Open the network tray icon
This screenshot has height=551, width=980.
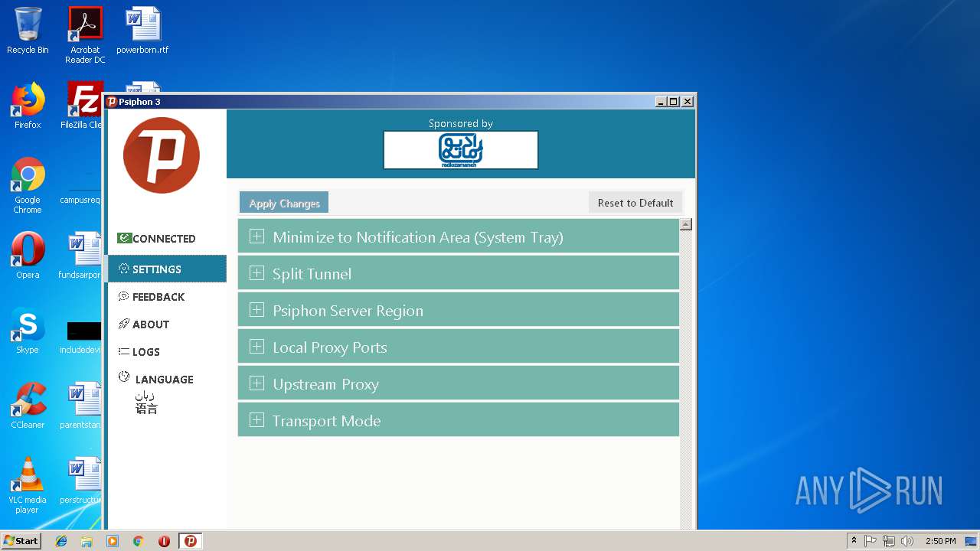click(889, 541)
